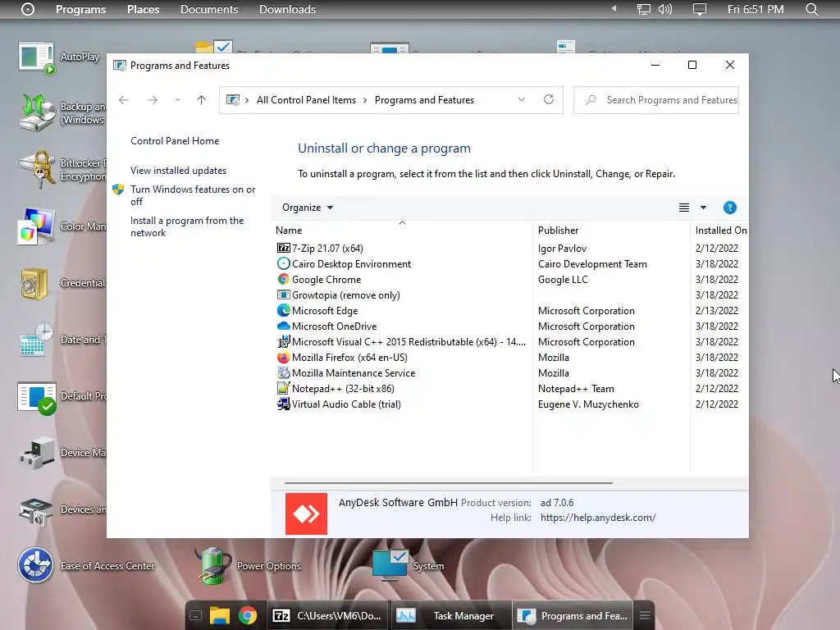Click the change your view list icon
The height and width of the screenshot is (630, 840).
(x=684, y=208)
